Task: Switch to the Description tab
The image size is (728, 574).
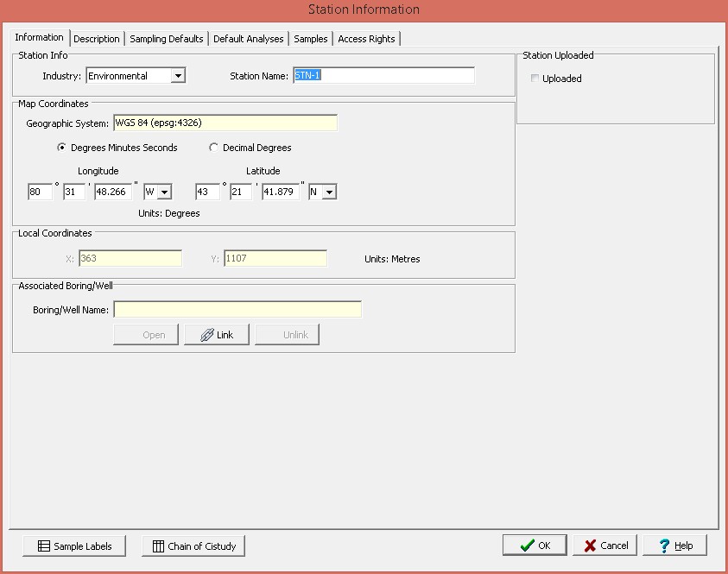Action: pos(97,39)
